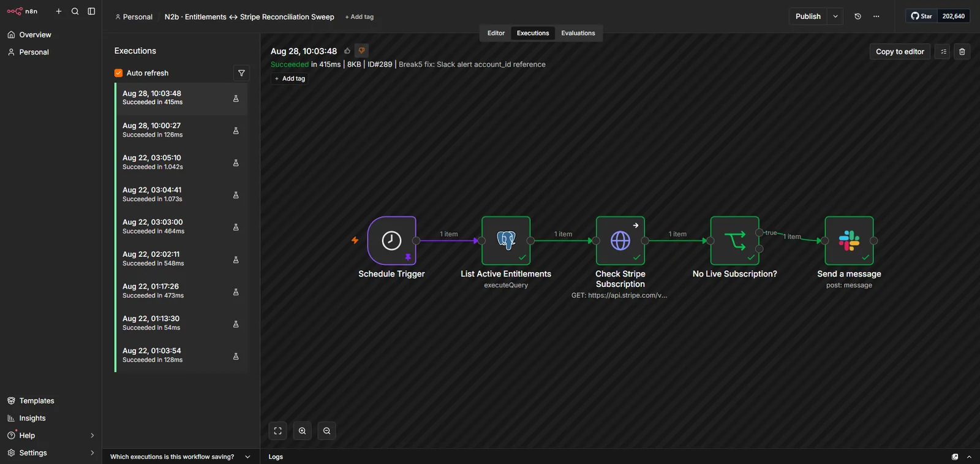Delete this execution with trash icon
The width and height of the screenshot is (980, 464).
click(962, 51)
